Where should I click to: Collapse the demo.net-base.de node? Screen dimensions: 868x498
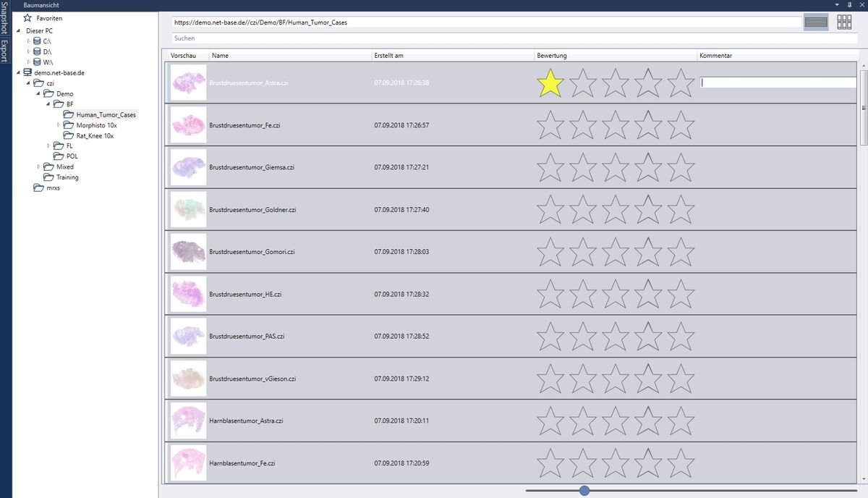pyautogui.click(x=19, y=73)
